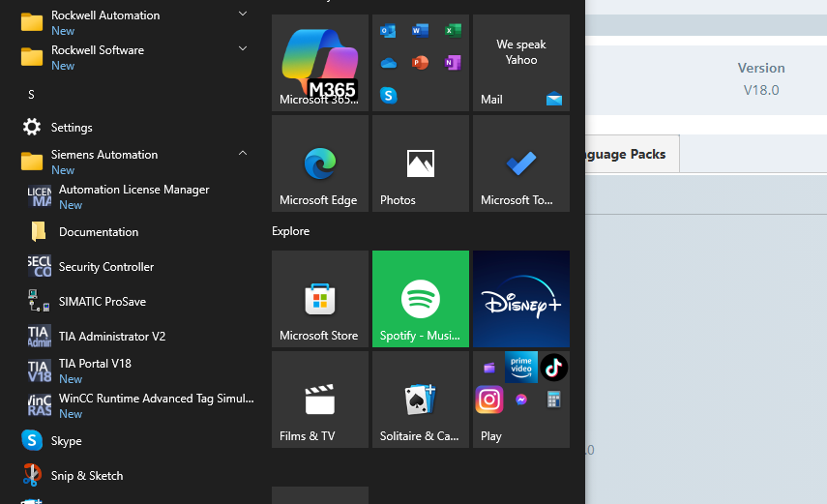Image resolution: width=827 pixels, height=504 pixels.
Task: Open the Microsoft To Do tile
Action: click(521, 163)
